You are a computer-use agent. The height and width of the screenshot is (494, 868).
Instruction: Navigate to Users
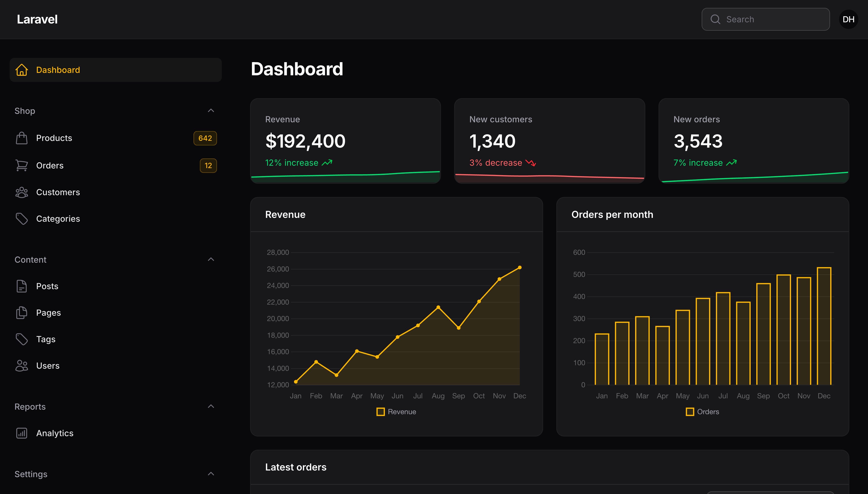click(x=116, y=365)
